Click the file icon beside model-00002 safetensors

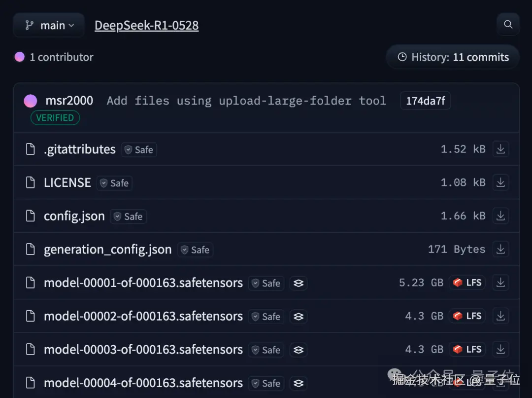(31, 316)
